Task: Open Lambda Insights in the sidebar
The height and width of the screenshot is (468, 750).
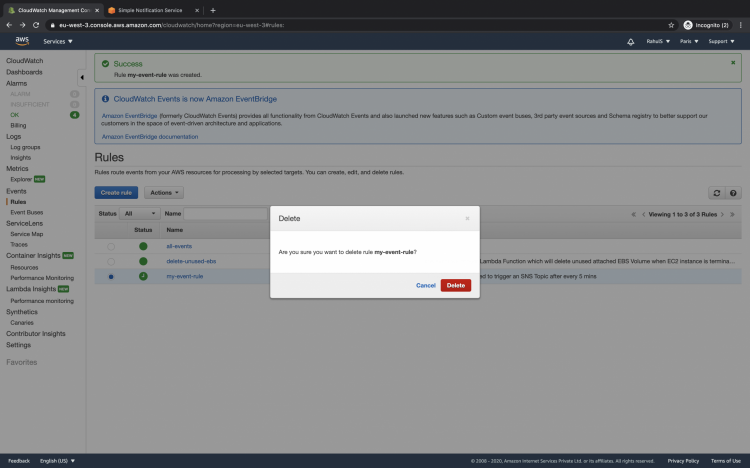Action: [x=31, y=289]
